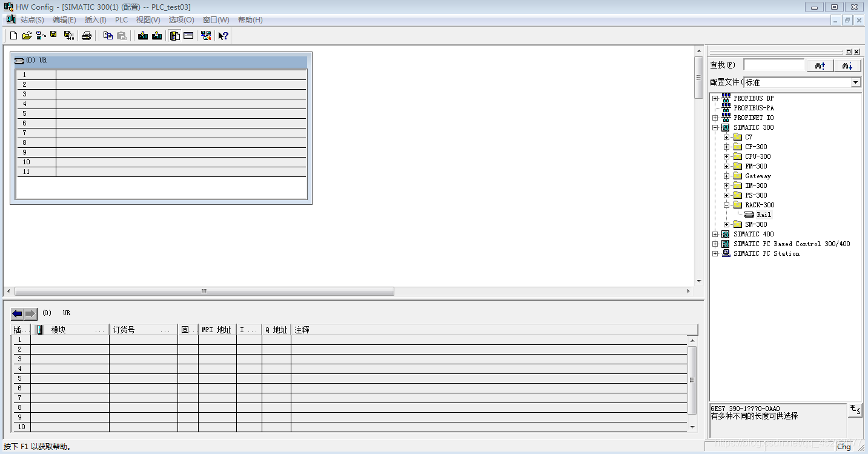868x454 pixels.
Task: Open the 帮助(H) menu
Action: point(250,20)
